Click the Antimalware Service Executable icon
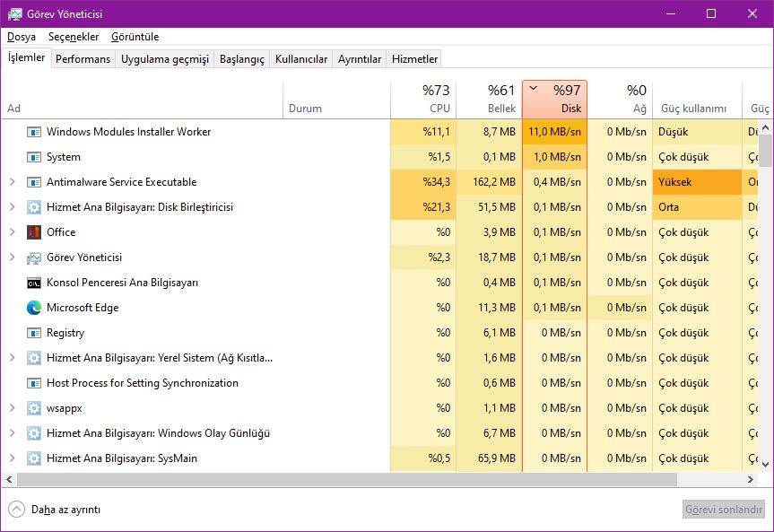This screenshot has width=774, height=532. pos(33,182)
